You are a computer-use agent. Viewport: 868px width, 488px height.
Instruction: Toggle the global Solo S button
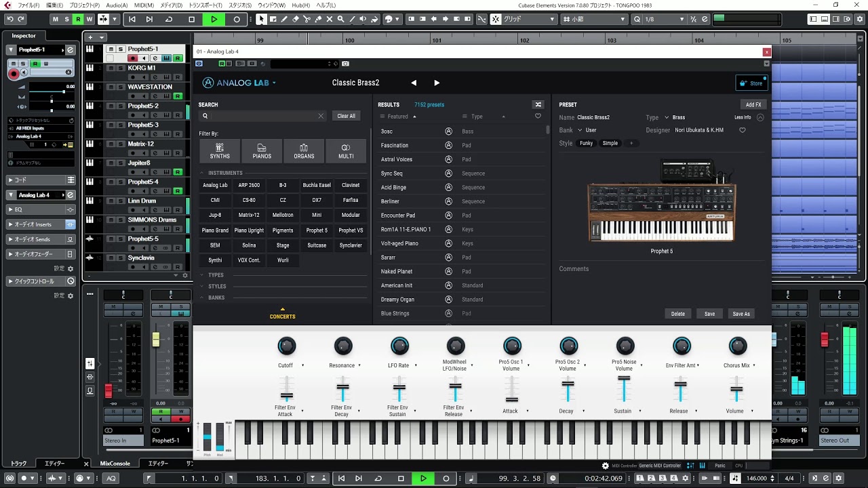coord(66,20)
